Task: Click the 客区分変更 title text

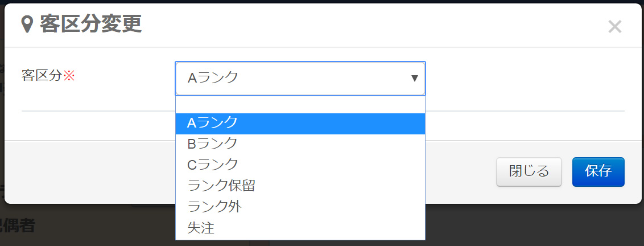Action: pyautogui.click(x=91, y=24)
